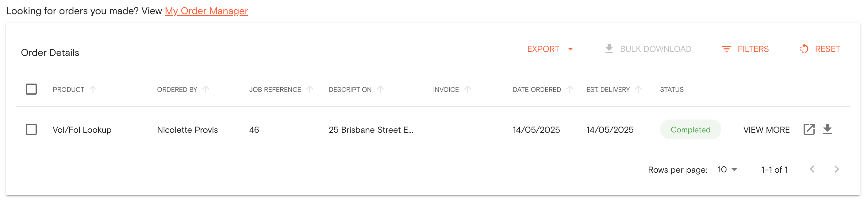Viewport: 868px width, 204px height.
Task: Go to previous page chevron
Action: [x=812, y=169]
